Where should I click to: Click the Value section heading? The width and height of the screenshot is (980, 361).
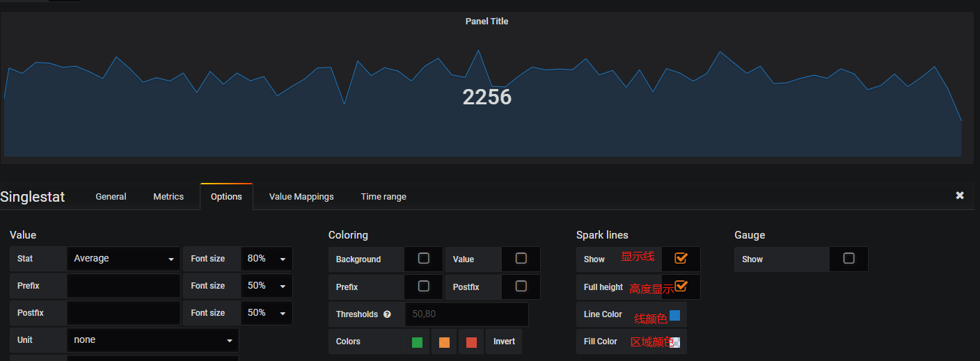coord(23,235)
